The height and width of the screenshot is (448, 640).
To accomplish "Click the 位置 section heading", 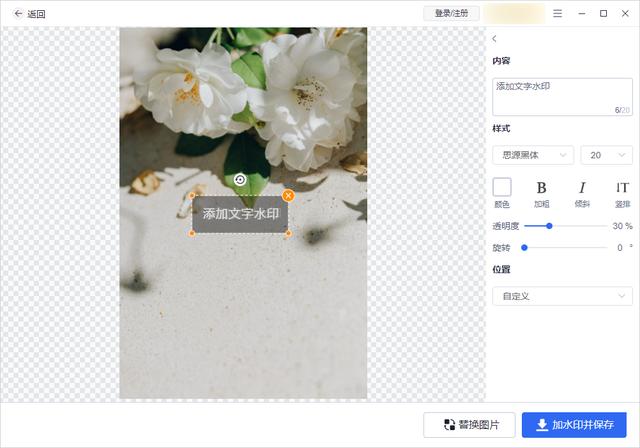I will 501,269.
